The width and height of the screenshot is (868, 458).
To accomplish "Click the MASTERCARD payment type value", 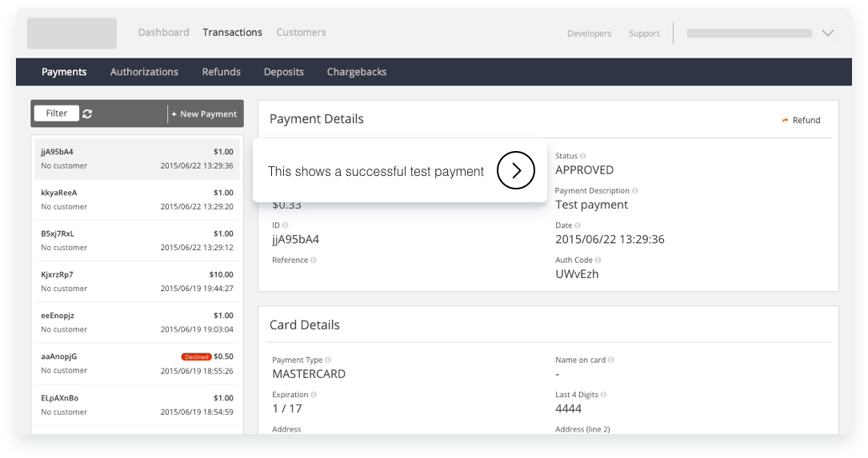I will point(309,374).
